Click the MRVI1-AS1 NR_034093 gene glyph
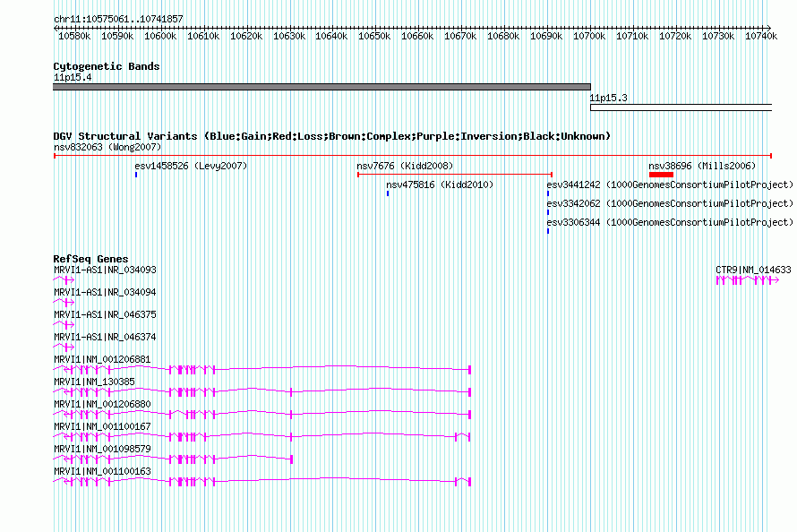Viewport: 797px width, 532px height. (64, 280)
